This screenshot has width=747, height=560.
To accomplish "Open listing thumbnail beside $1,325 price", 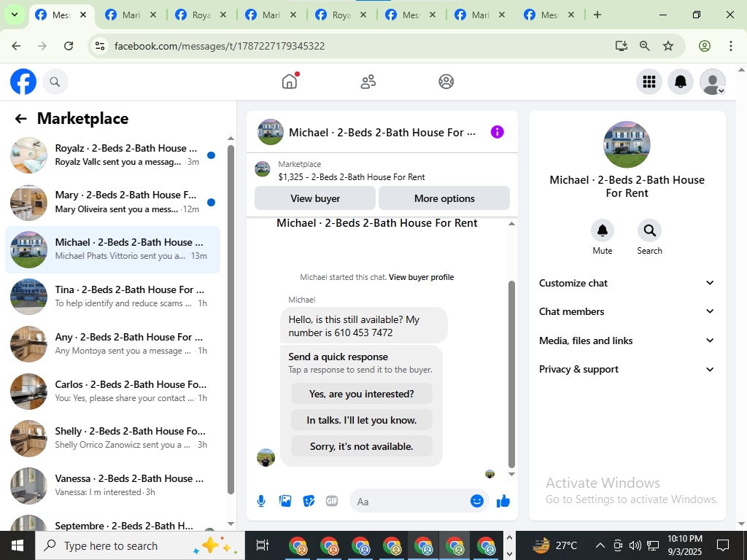I will [x=263, y=169].
